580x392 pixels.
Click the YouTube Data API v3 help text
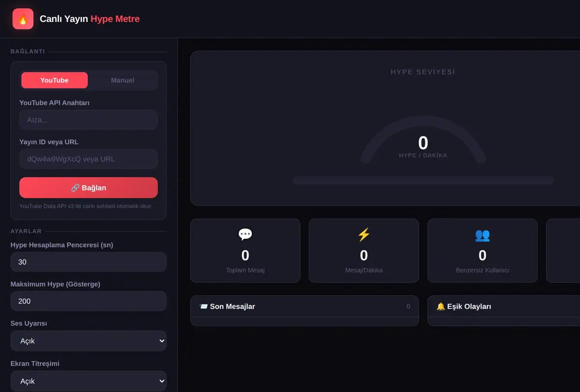coord(86,206)
